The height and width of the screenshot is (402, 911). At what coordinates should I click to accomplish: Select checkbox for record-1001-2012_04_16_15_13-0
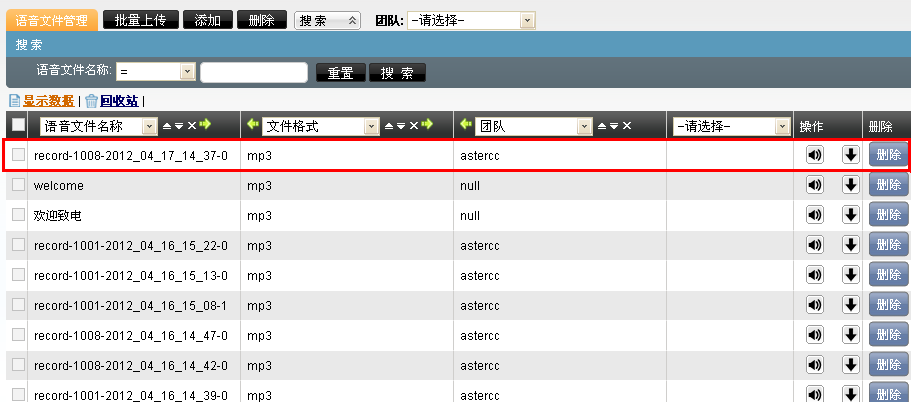coord(18,275)
